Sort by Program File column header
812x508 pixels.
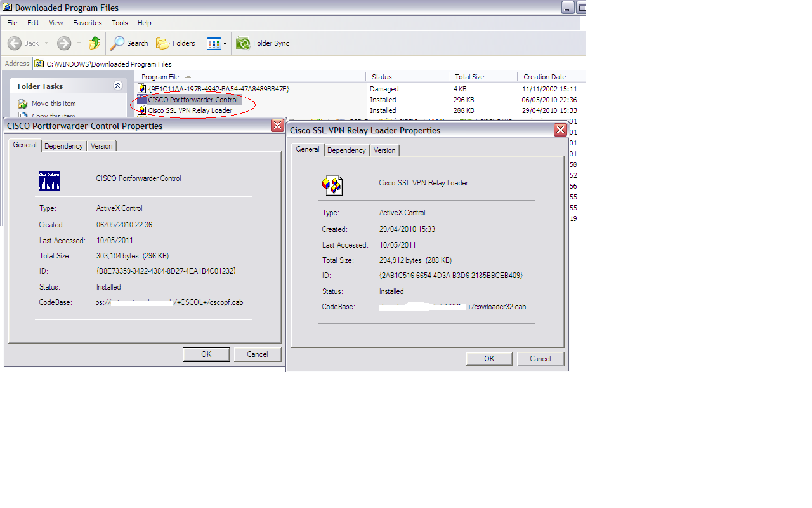250,76
